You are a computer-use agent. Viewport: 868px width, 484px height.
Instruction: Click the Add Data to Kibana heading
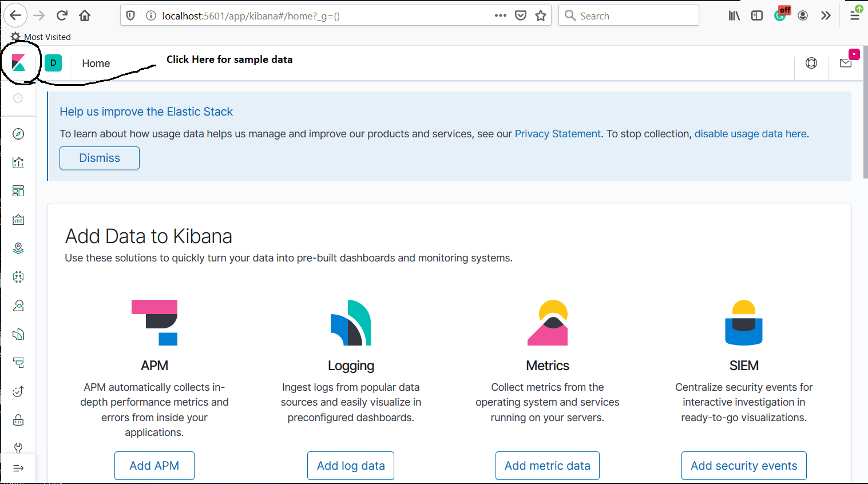(x=149, y=236)
